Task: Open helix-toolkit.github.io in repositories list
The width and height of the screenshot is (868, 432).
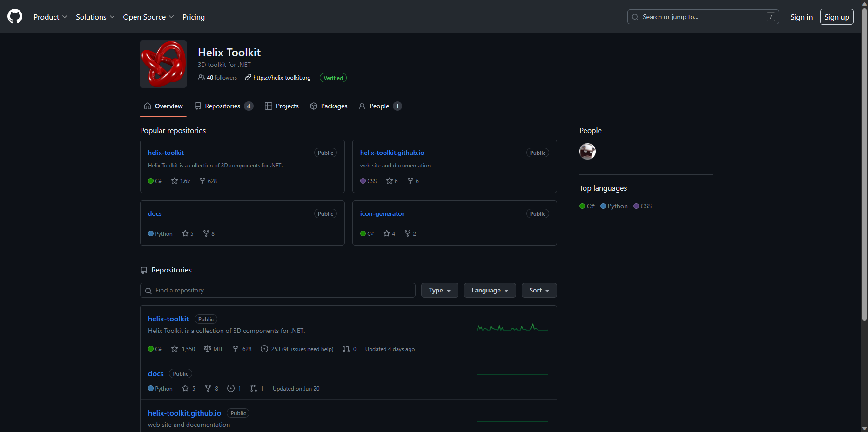Action: click(x=184, y=413)
